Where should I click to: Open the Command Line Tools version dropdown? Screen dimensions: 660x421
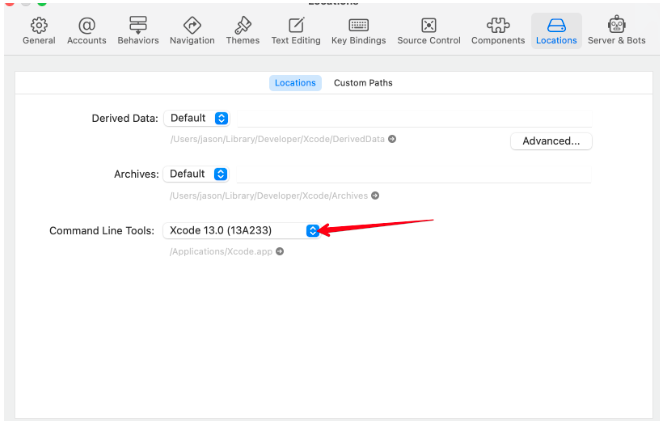[242, 231]
